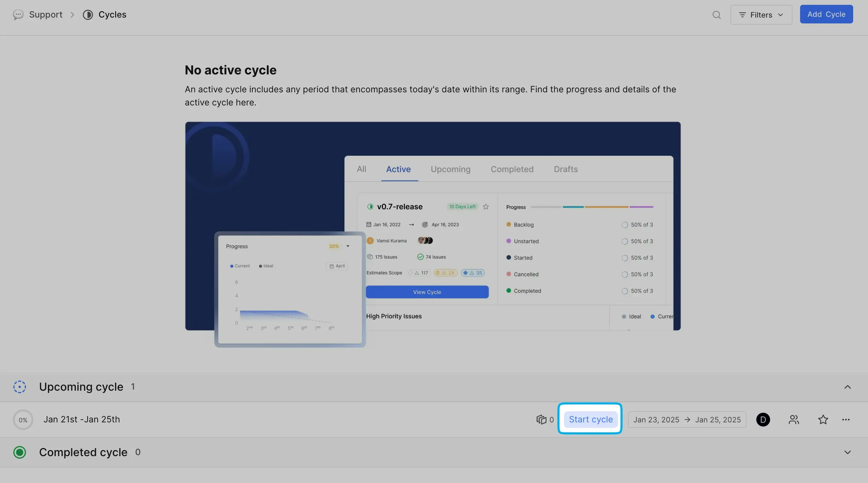Viewport: 868px width, 483px height.
Task: Click the Cycles breadcrumb label
Action: (x=112, y=15)
